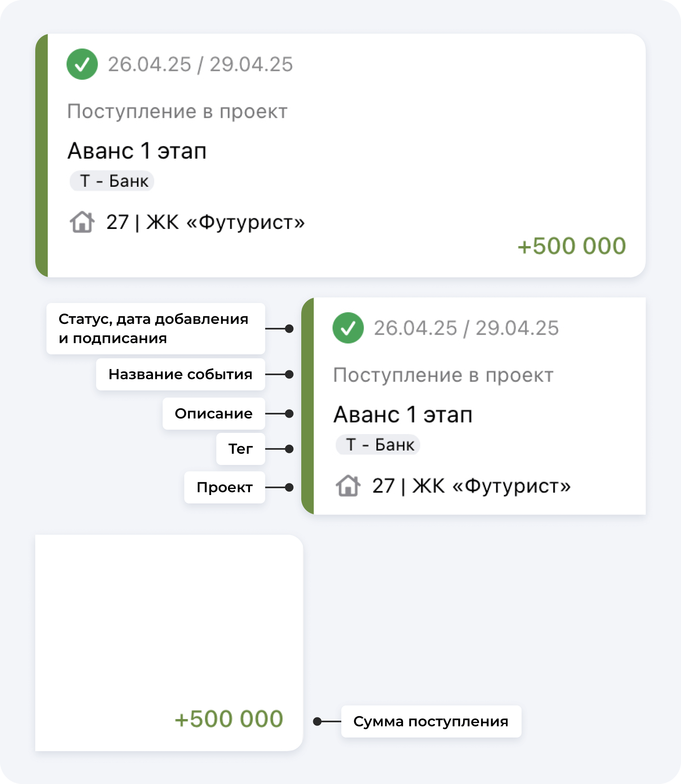
Task: Click the 'Название события' callout label
Action: tap(180, 374)
